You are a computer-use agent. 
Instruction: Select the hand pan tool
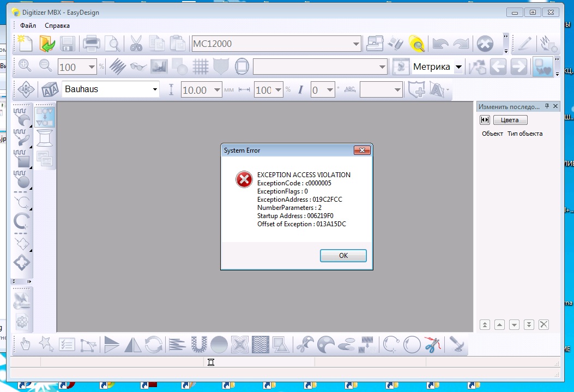point(25,345)
